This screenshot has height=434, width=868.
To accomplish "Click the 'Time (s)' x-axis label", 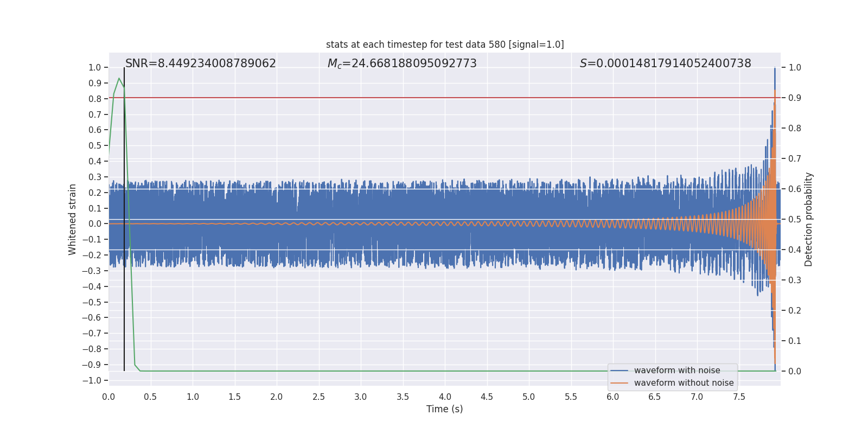I will tap(444, 409).
